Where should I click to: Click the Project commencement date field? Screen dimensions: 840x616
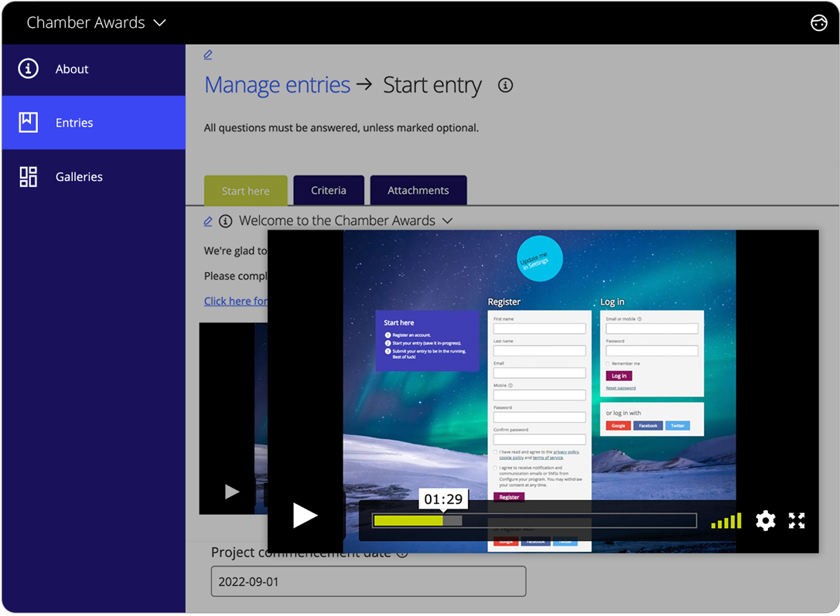coord(368,581)
